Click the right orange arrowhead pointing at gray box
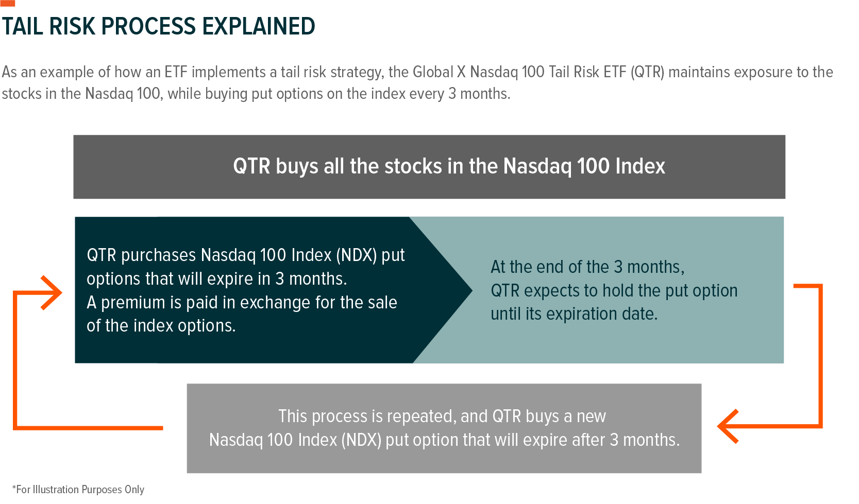The image size is (859, 504). (728, 426)
